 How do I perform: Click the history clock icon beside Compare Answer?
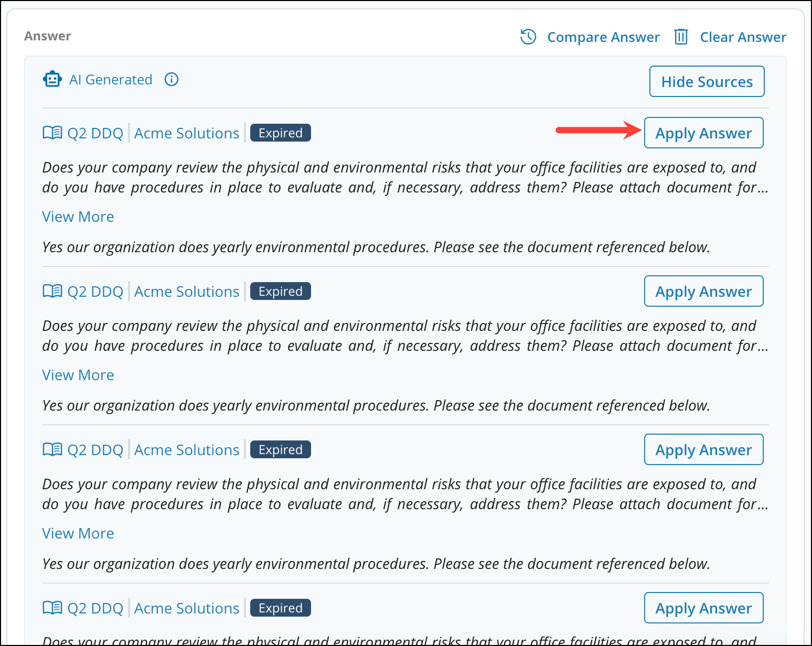click(x=529, y=37)
